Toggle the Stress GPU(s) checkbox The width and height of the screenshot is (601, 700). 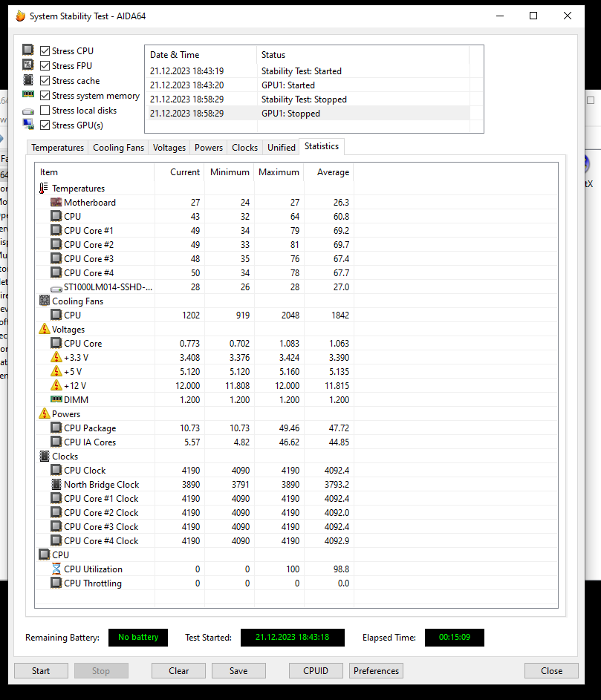(45, 125)
